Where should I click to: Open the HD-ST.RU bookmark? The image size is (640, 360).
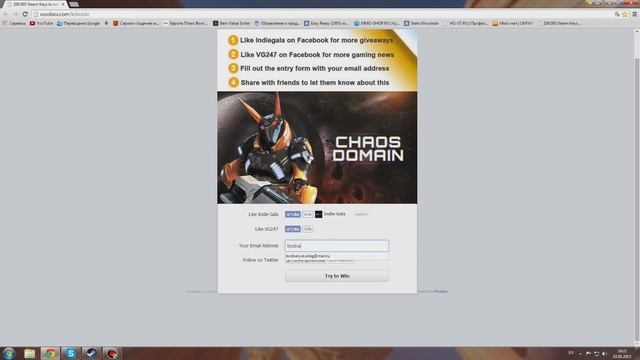[x=465, y=23]
